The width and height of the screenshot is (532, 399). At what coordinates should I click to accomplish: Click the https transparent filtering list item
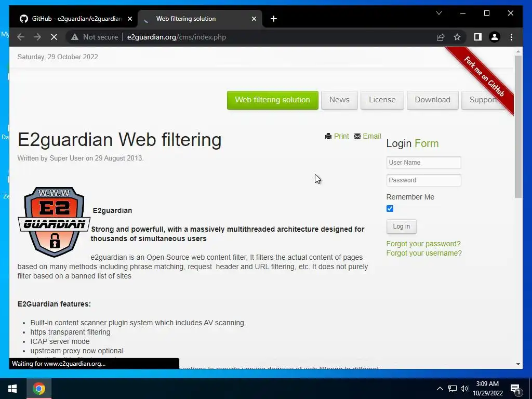[70, 332]
